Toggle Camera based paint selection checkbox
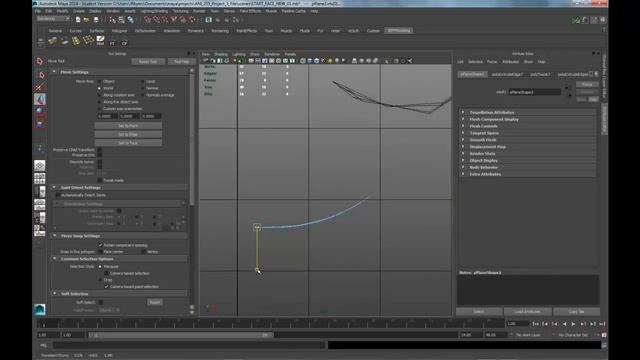The height and width of the screenshot is (360, 640). click(x=106, y=287)
